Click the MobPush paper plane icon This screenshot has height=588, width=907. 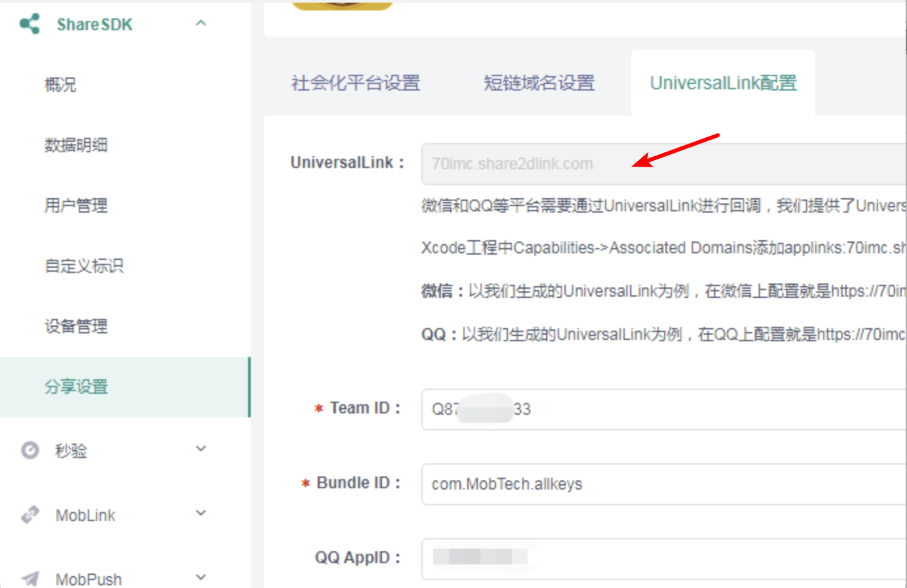(30, 578)
